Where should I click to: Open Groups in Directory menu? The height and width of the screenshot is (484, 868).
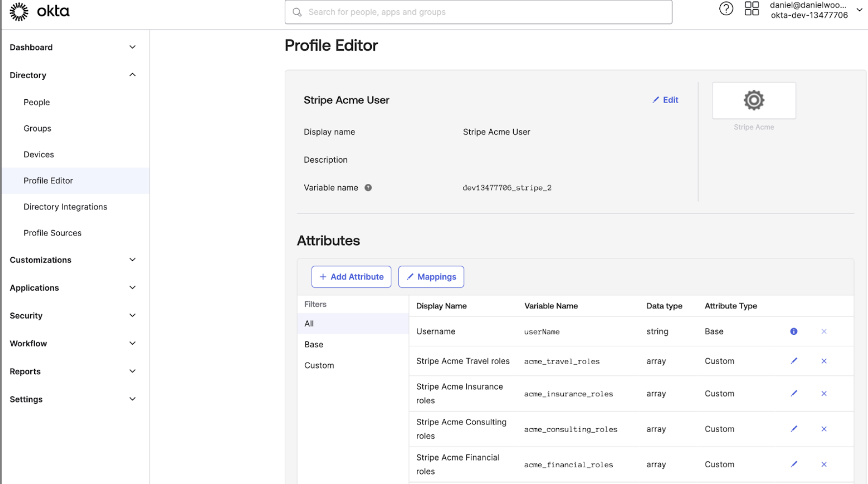pos(37,128)
